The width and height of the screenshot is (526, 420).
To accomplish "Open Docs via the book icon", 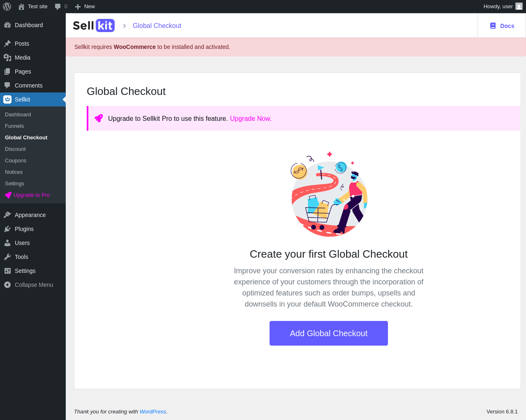I will coord(493,26).
